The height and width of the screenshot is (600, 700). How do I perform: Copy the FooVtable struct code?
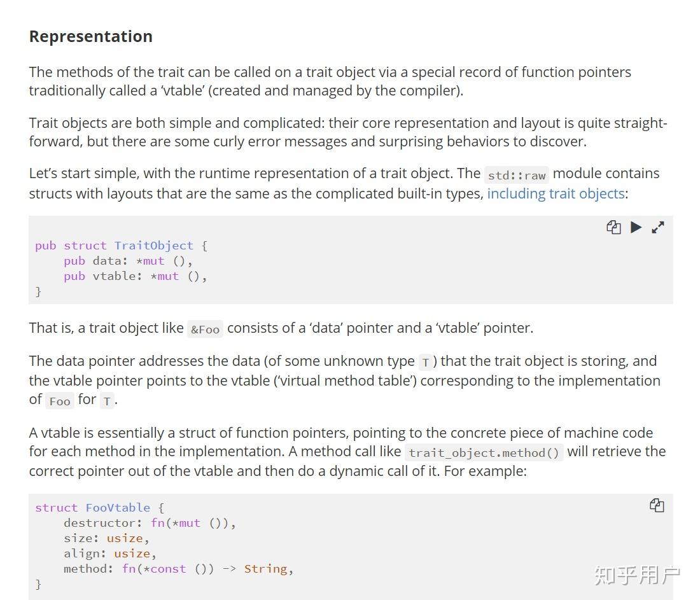[x=657, y=506]
